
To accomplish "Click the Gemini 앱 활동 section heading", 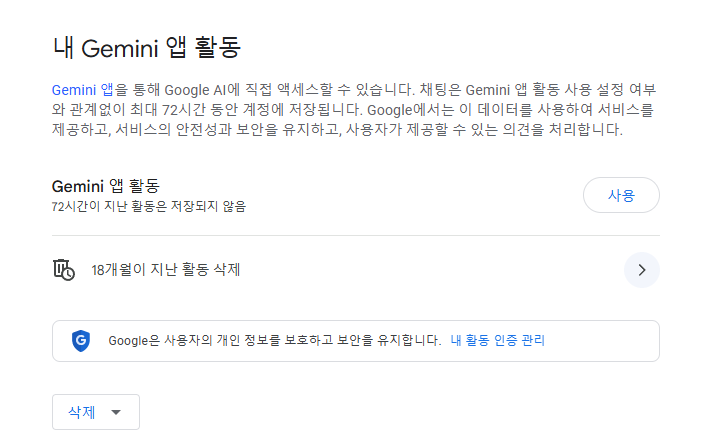I will 105,186.
